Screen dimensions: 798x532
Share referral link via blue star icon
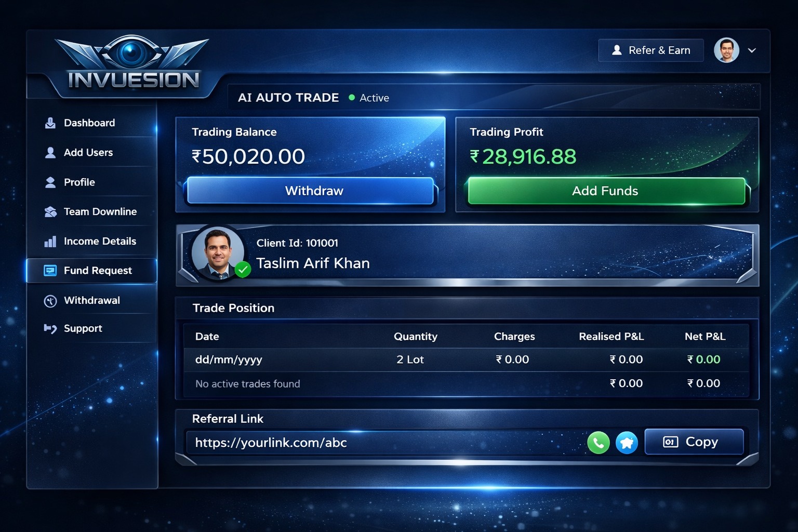(x=627, y=443)
